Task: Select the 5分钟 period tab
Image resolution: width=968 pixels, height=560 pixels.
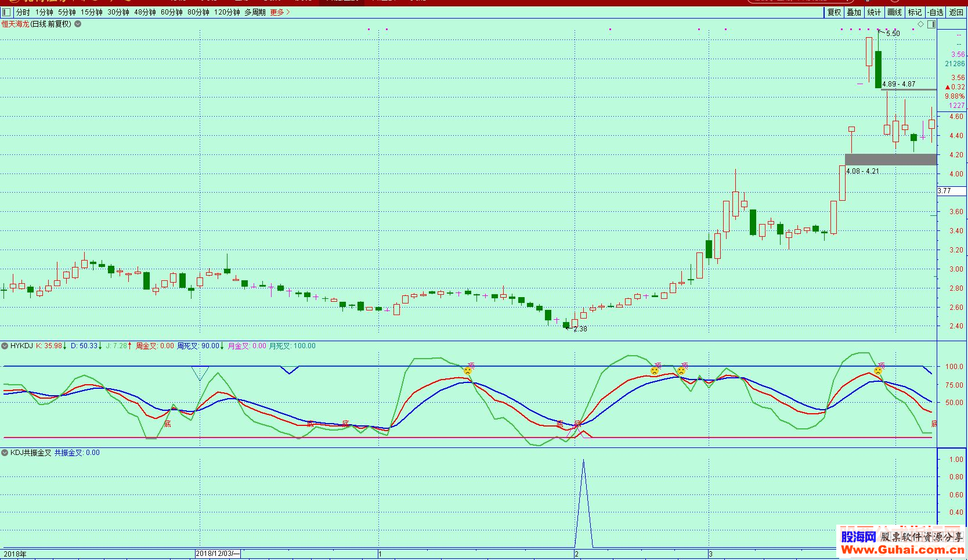Action: click(67, 12)
